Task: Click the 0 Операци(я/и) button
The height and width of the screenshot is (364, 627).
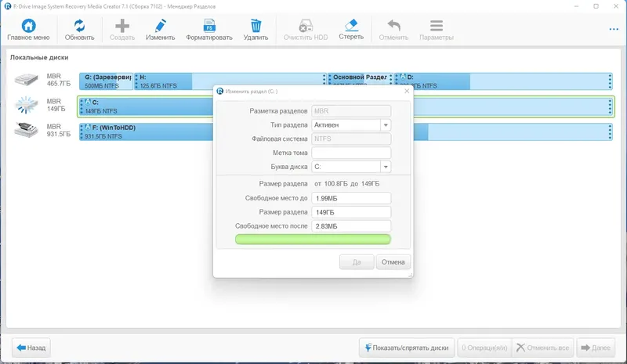Action: 484,348
